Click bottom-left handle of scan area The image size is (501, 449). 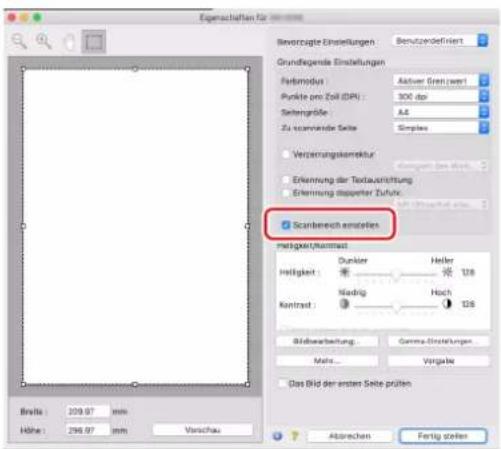[x=23, y=384]
